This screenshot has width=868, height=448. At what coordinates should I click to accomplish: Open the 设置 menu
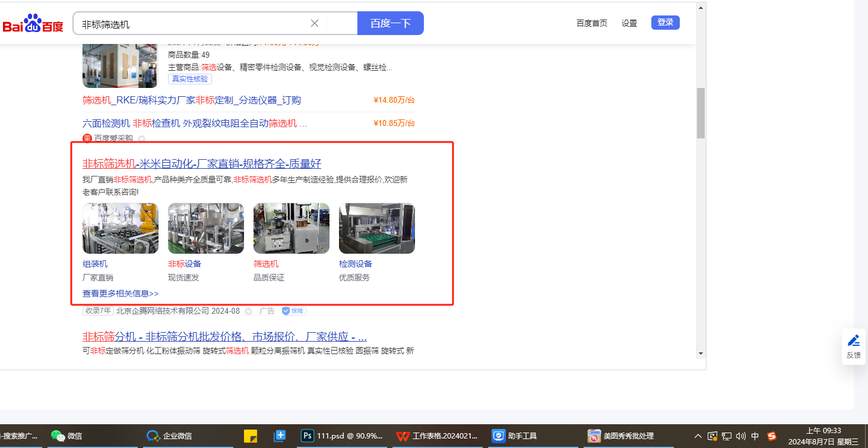click(x=629, y=23)
